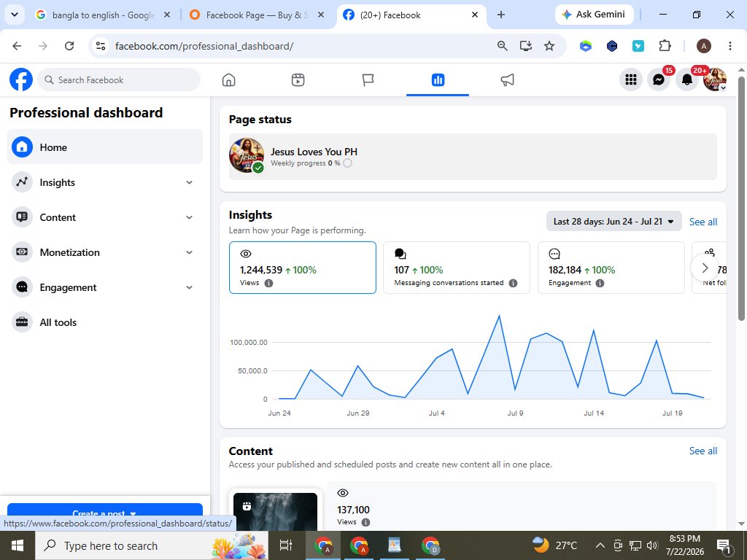Click the Engagement info icon in Insights card
This screenshot has width=747, height=560.
coord(600,283)
